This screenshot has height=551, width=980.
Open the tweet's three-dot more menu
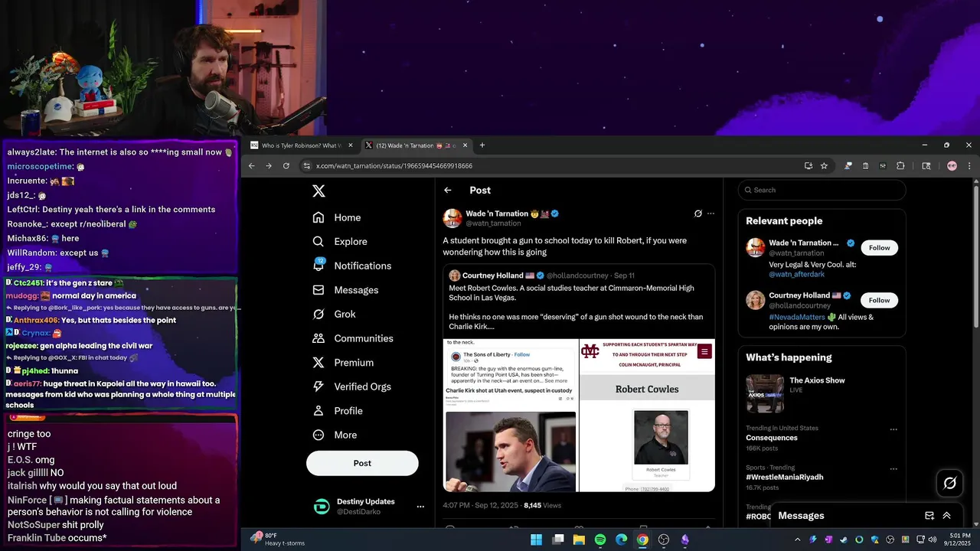coord(710,214)
